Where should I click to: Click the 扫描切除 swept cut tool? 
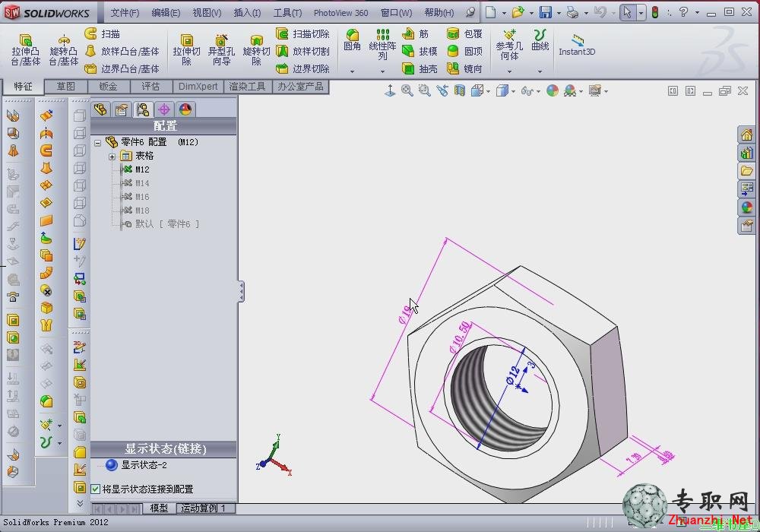(x=302, y=33)
